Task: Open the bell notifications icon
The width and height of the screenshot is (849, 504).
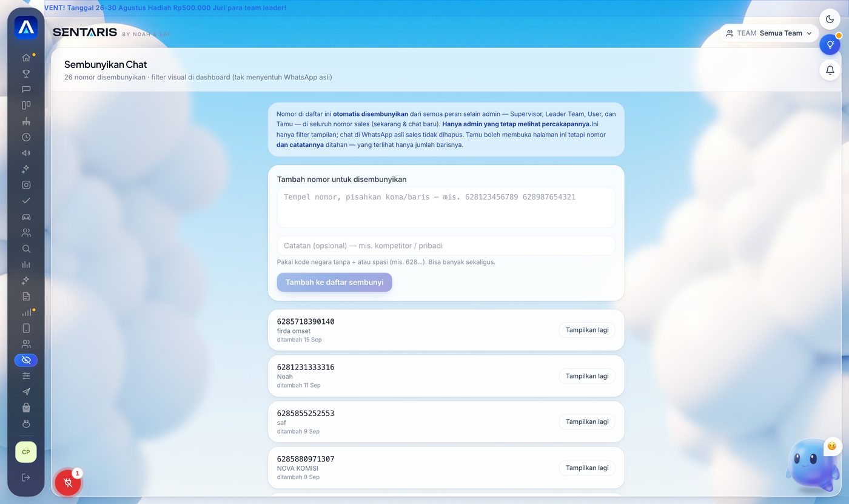Action: (830, 70)
